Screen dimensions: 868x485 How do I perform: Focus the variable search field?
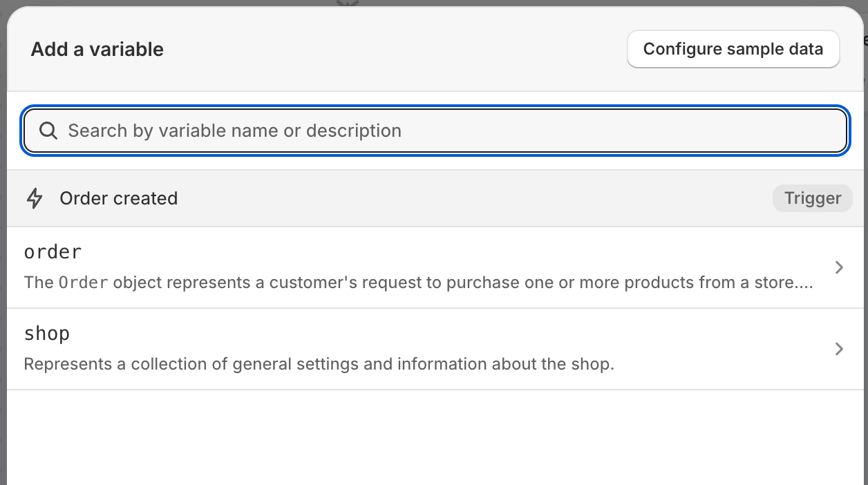coord(435,131)
